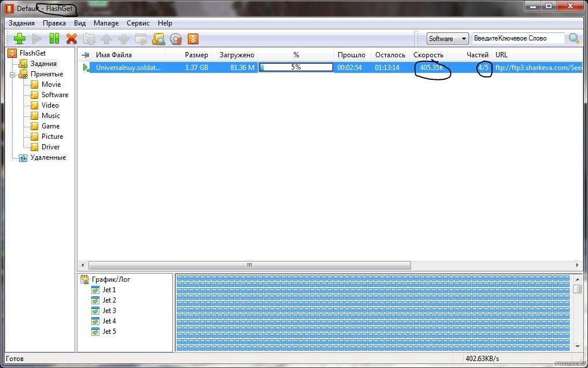Click the FlashGet root icon in the tree

[x=12, y=53]
